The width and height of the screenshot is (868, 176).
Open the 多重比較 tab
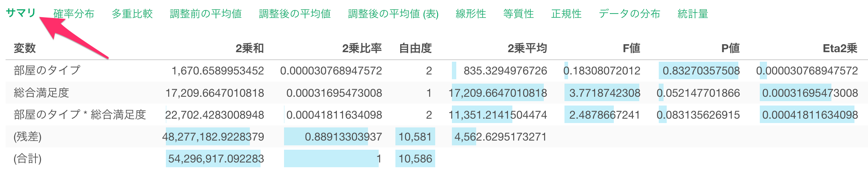pyautogui.click(x=132, y=14)
